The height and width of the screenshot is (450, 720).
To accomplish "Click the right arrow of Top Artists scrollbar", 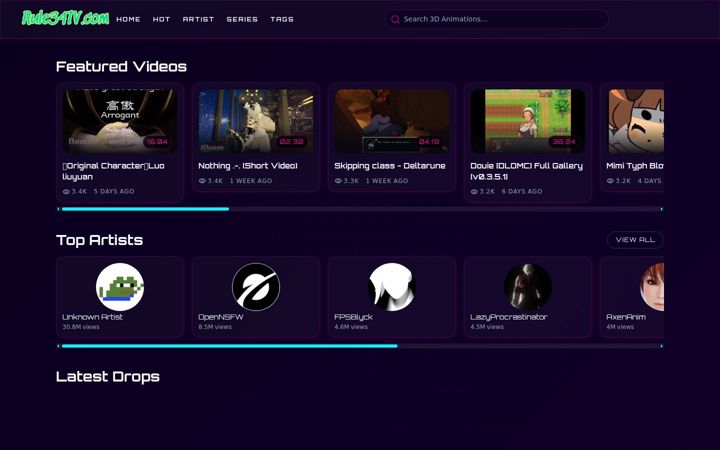I will [662, 346].
